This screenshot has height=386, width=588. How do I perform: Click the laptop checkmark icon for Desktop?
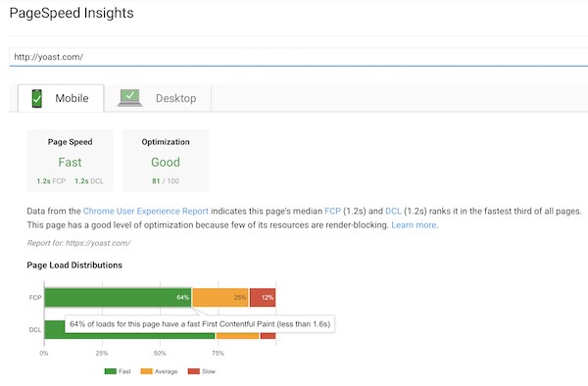pos(129,98)
